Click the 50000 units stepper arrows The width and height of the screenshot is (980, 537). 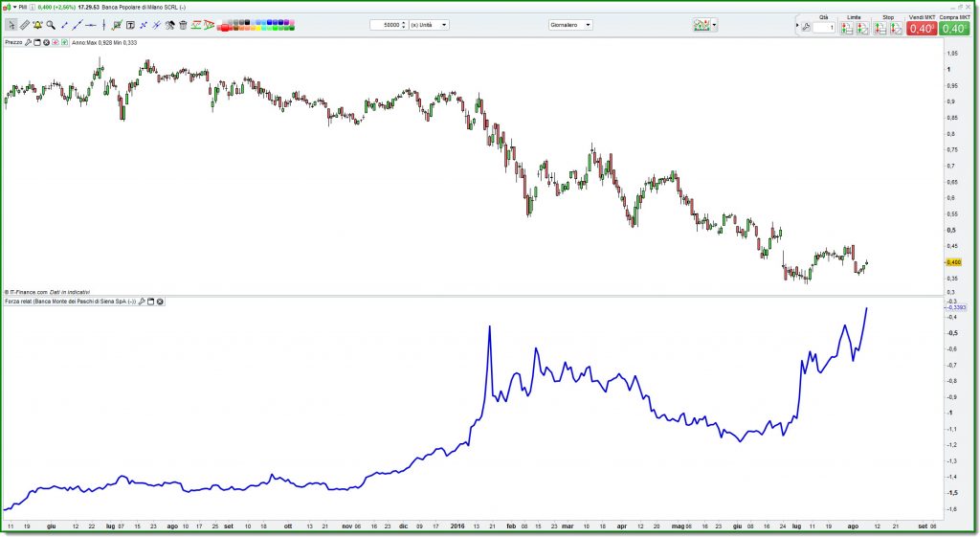pyautogui.click(x=404, y=25)
